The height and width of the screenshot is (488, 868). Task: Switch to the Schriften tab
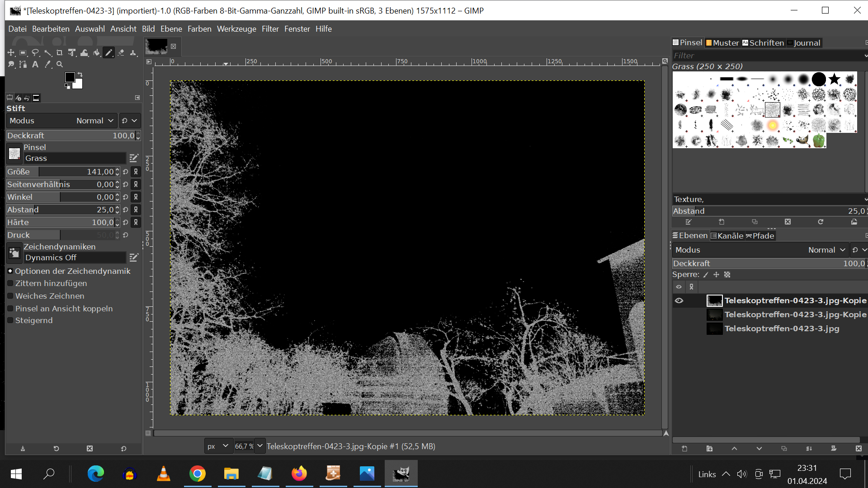coord(763,43)
